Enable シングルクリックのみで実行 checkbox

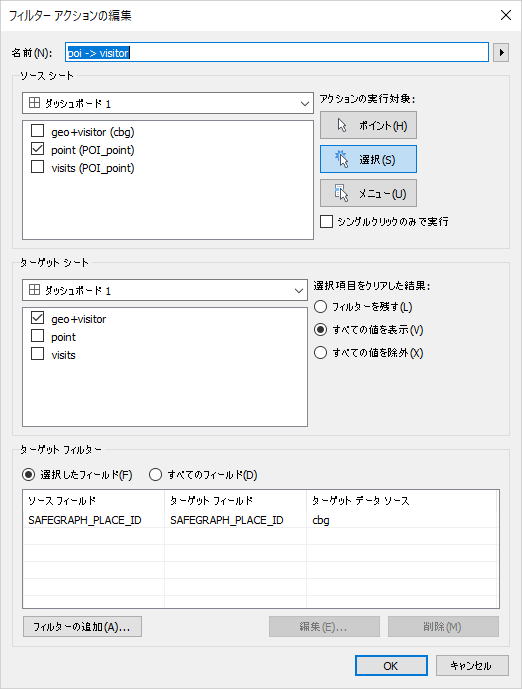click(x=326, y=221)
